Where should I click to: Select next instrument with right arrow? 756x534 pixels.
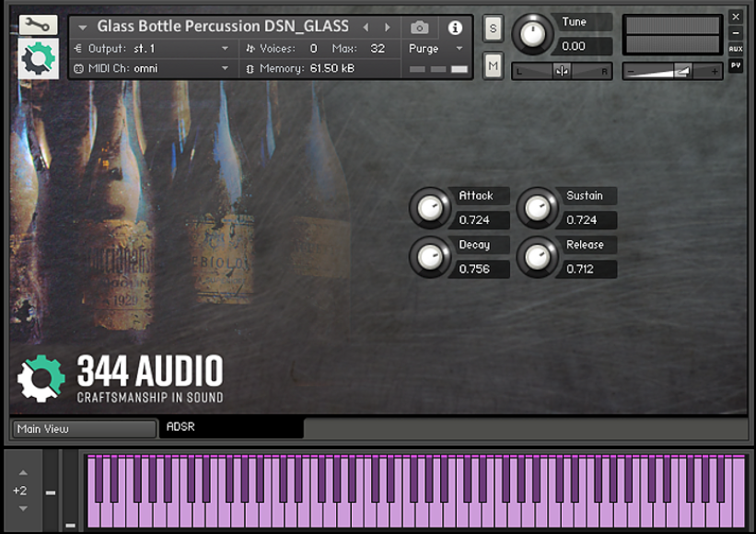387,28
